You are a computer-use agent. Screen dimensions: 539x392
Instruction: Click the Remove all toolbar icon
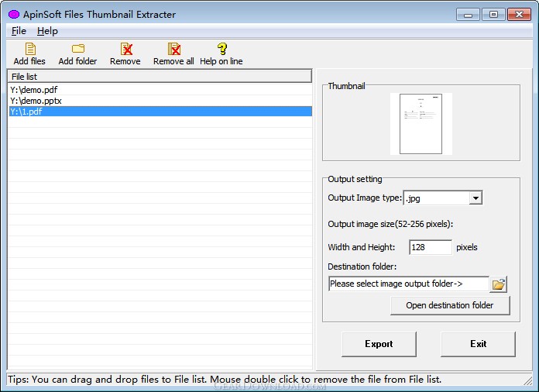click(173, 54)
